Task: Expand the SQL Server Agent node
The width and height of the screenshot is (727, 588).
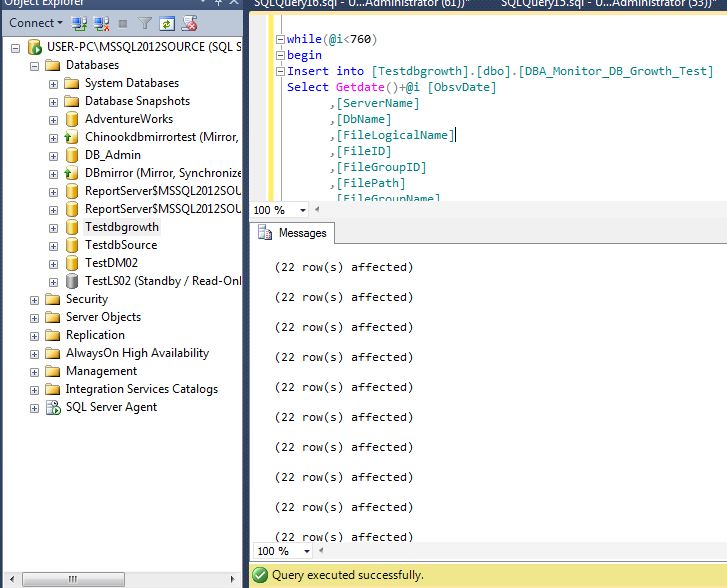Action: (x=34, y=408)
